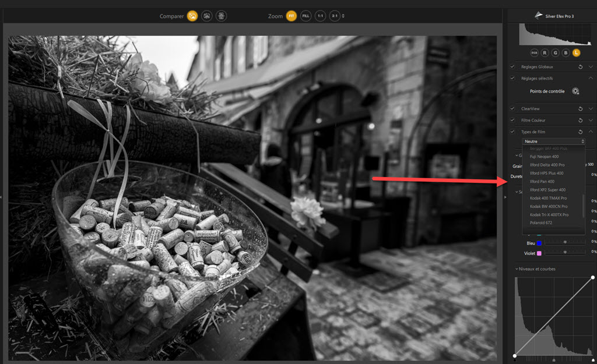The width and height of the screenshot is (597, 364).
Task: Click the bottom-left curve endpoint
Action: pos(515,356)
